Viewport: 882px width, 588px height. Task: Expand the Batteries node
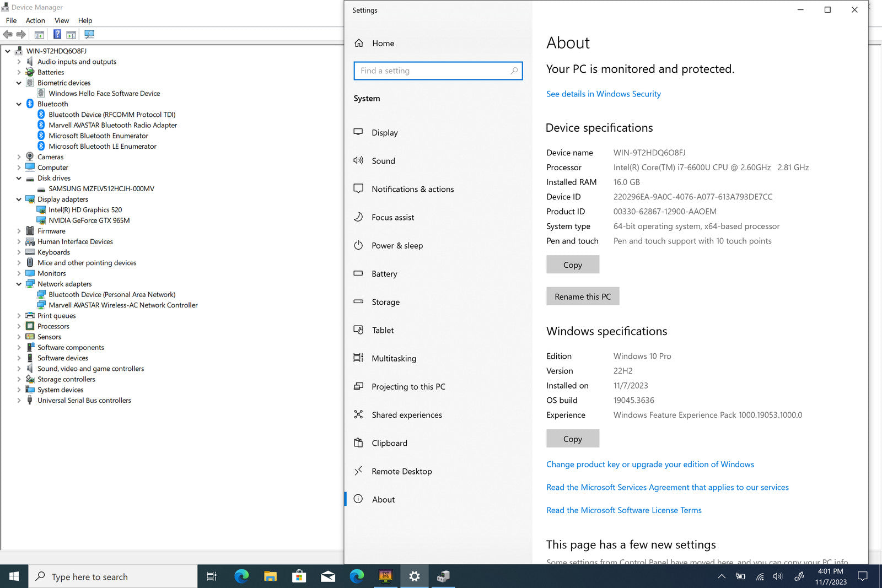click(x=19, y=72)
